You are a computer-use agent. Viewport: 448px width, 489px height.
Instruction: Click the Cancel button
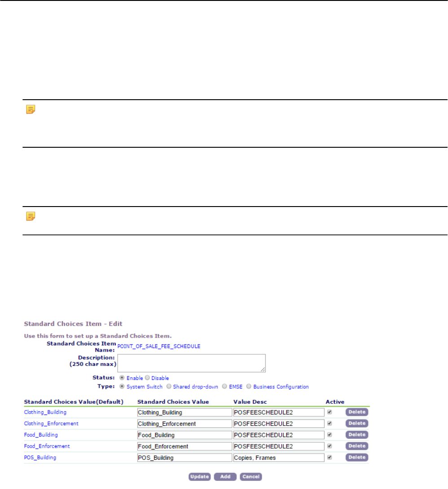point(250,476)
